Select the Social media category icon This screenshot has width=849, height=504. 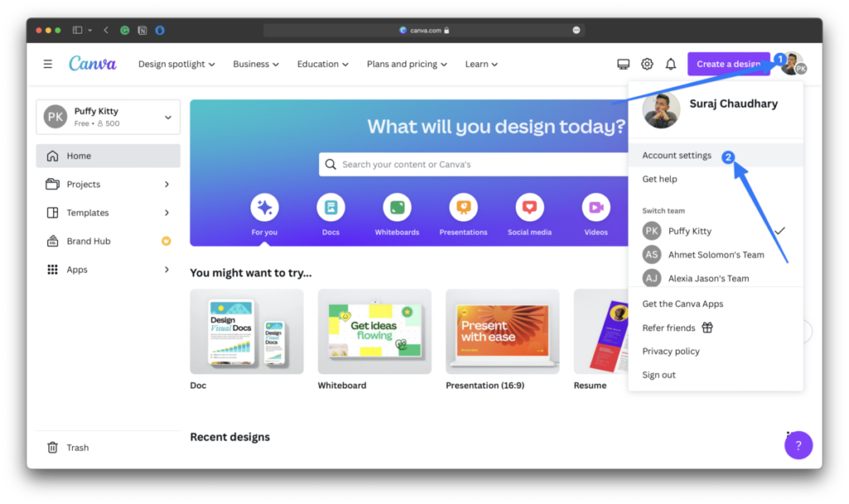[530, 207]
